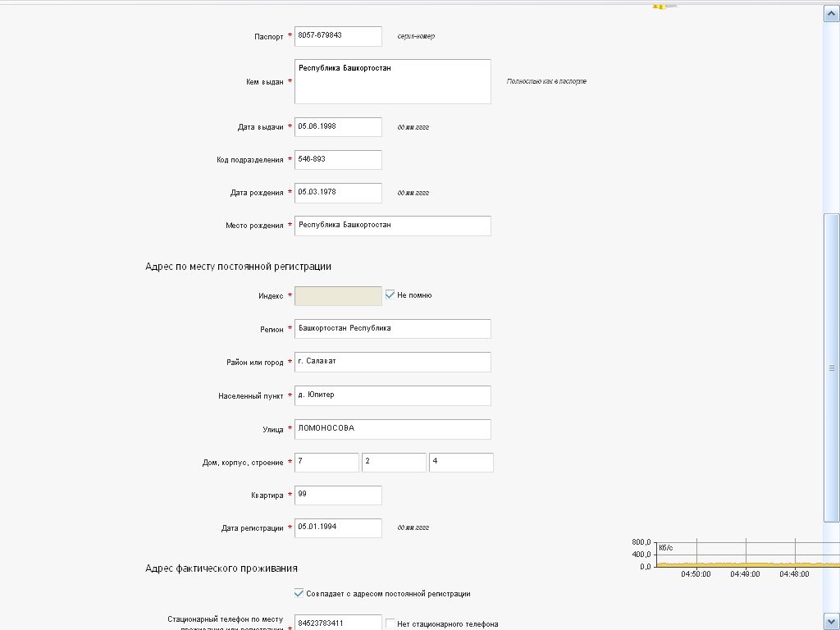
Task: Click the scrollbar up arrow button
Action: pyautogui.click(x=831, y=13)
